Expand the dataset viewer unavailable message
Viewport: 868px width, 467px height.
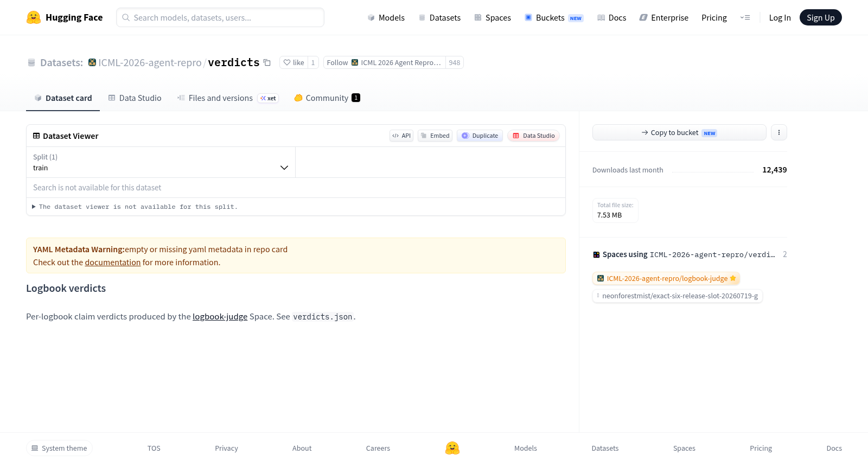tap(135, 207)
